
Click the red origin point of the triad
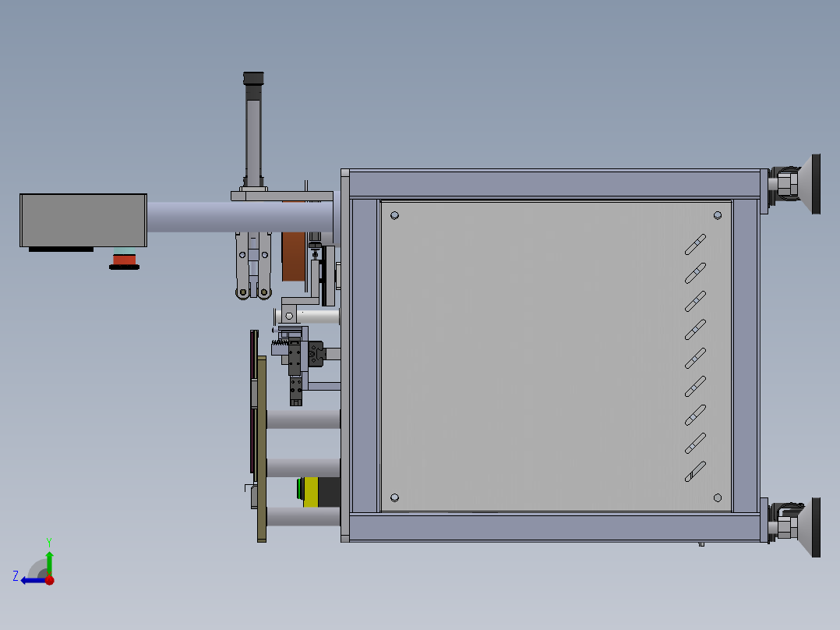pyautogui.click(x=49, y=579)
